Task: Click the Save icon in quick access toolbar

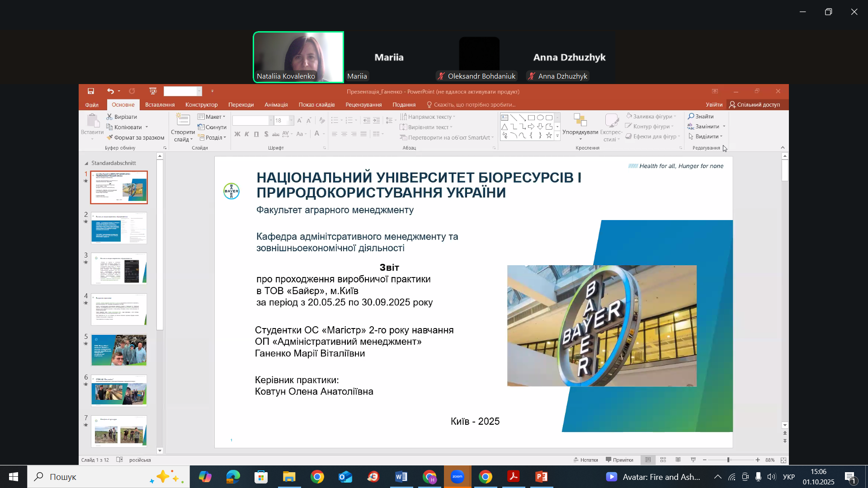Action: 91,91
